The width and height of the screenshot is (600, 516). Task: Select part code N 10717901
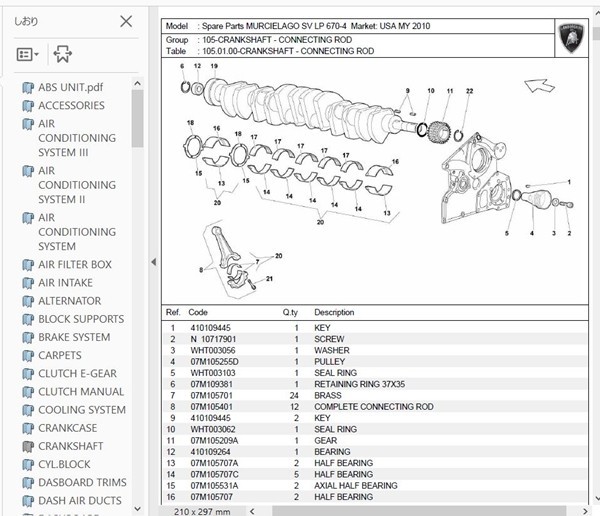coord(213,339)
